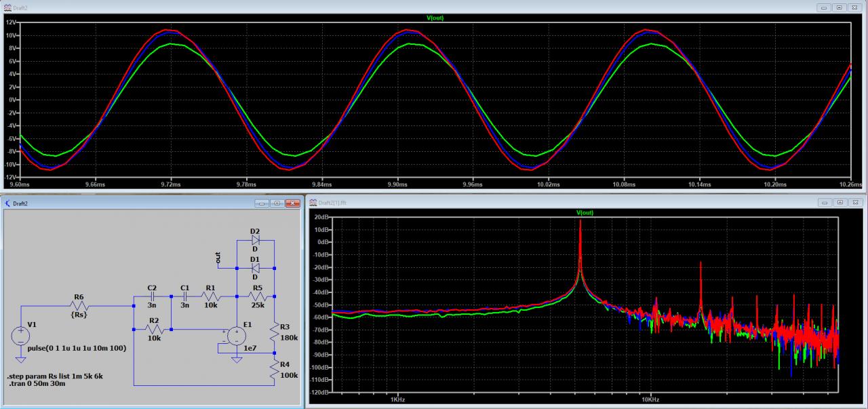Click the V(out) trace label in waveform window
The height and width of the screenshot is (409, 868).
433,18
